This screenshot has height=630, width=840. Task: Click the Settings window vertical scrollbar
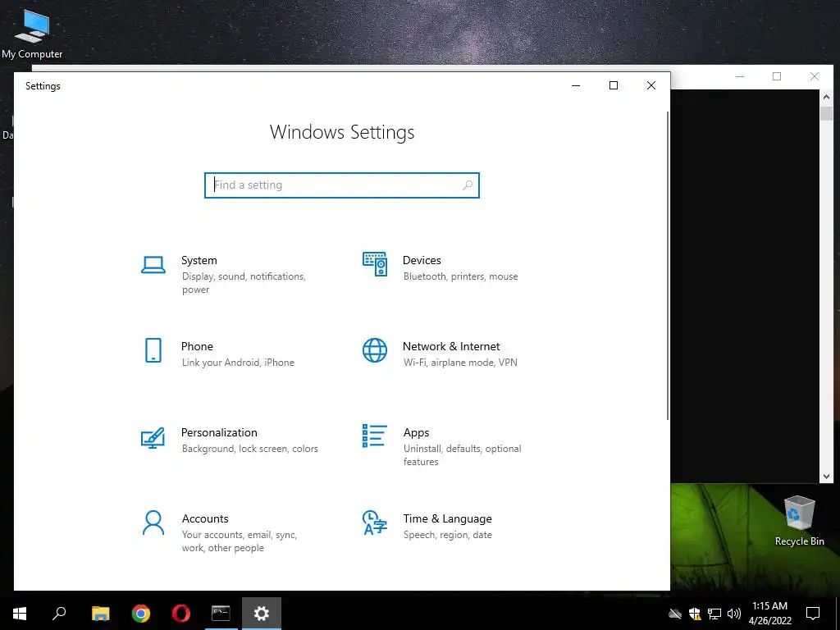(x=668, y=266)
